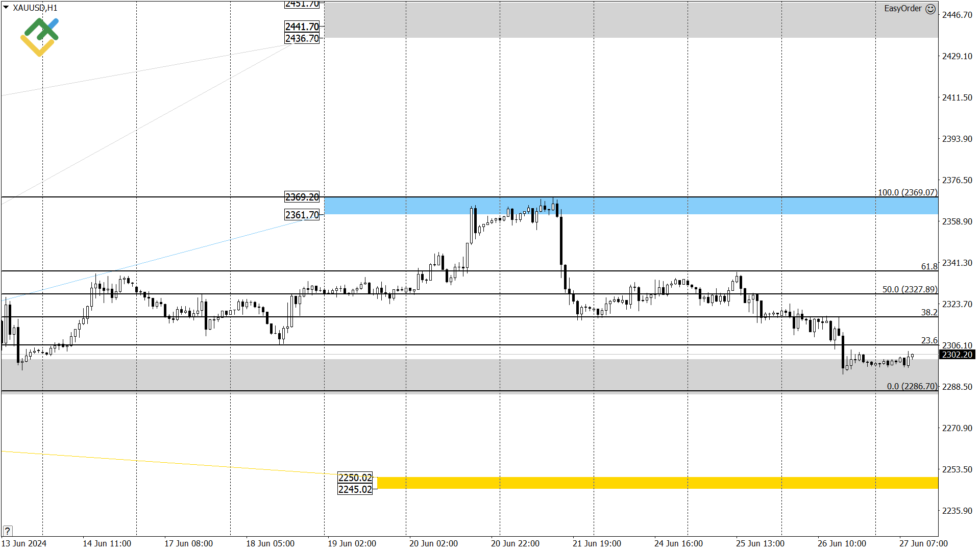The width and height of the screenshot is (980, 551).
Task: Click the EasyOrder expert label
Action: click(x=903, y=9)
